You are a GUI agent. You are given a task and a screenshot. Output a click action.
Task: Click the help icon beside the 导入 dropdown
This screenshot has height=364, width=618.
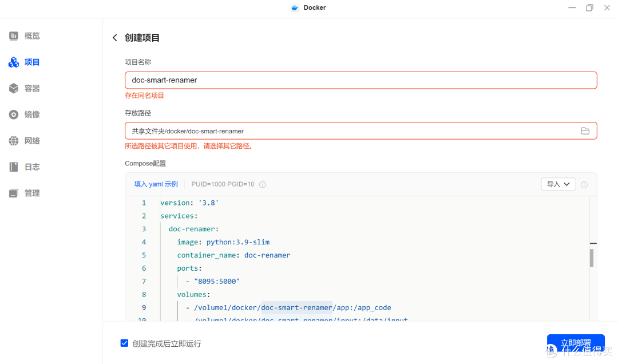coord(584,185)
